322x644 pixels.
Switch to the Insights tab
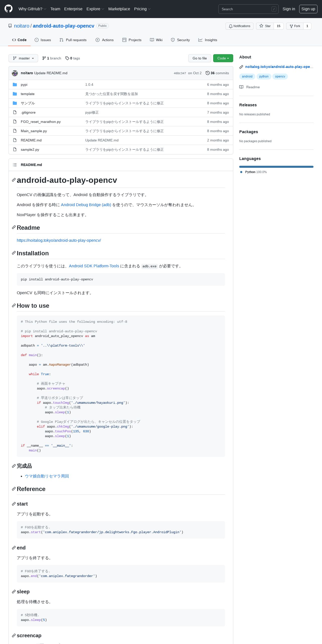[208, 40]
